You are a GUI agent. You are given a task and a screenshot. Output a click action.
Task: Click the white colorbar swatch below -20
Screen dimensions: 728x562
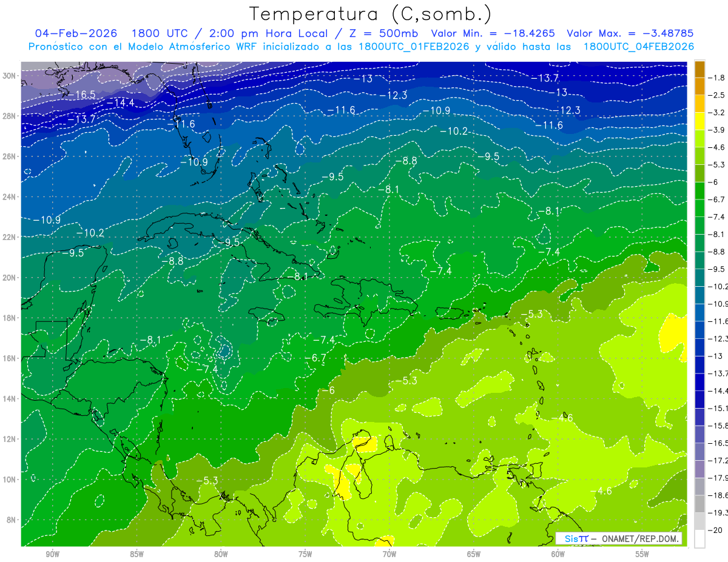699,539
